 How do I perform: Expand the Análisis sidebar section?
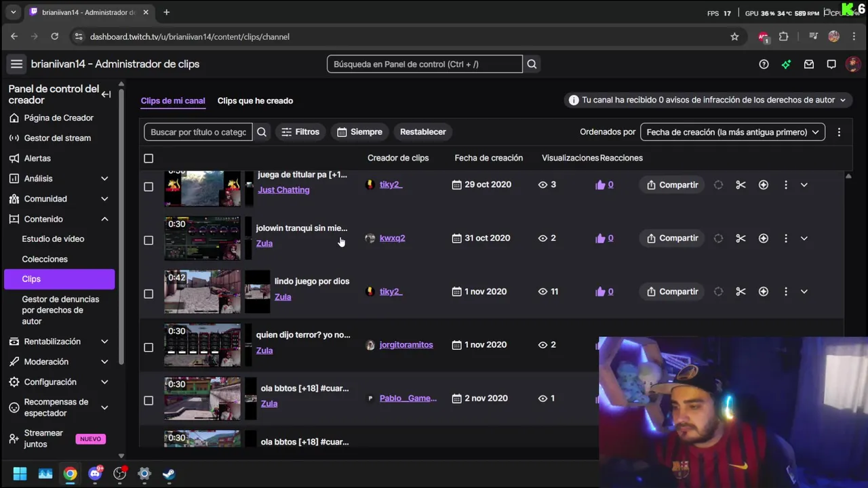pyautogui.click(x=104, y=178)
